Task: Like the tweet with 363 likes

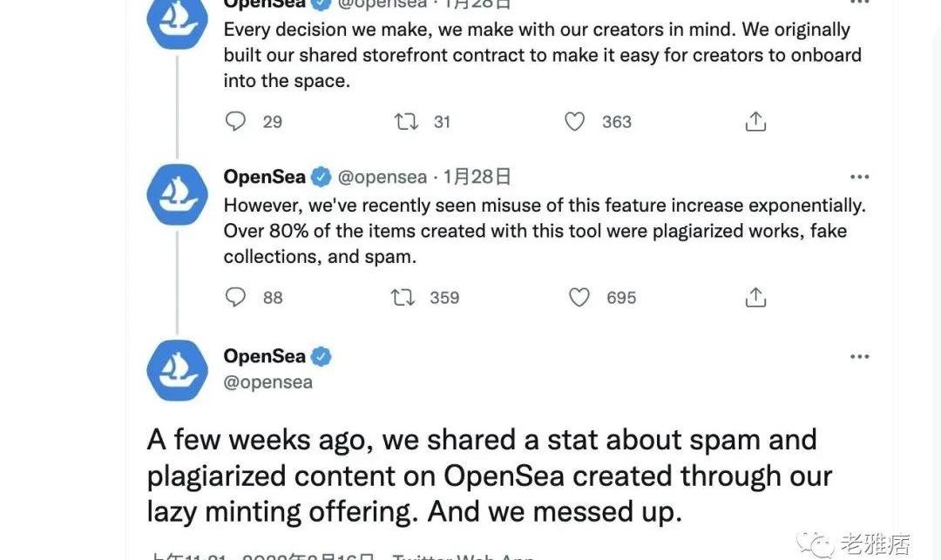Action: (574, 122)
